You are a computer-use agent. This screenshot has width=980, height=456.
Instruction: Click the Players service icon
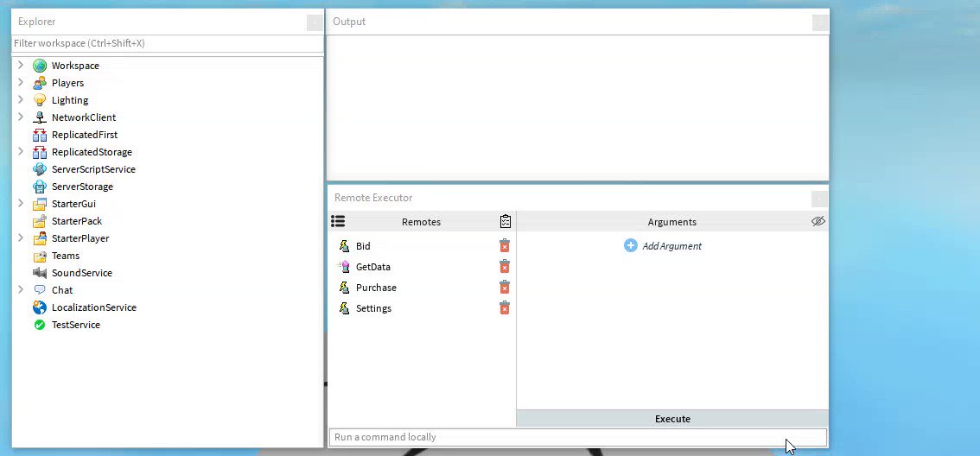click(x=40, y=82)
